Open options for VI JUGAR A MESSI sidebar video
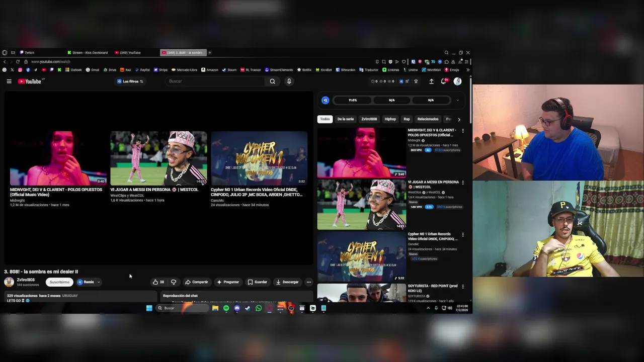This screenshot has width=644, height=362. (463, 183)
